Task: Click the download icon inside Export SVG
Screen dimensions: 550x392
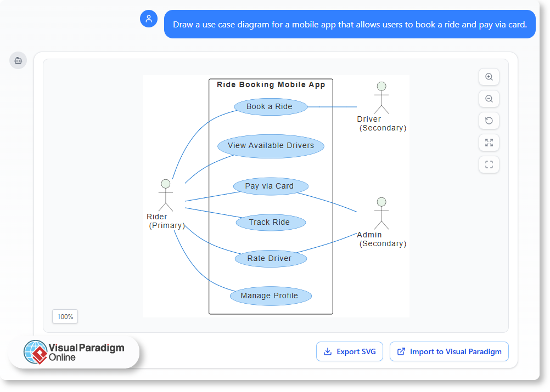Action: 328,351
